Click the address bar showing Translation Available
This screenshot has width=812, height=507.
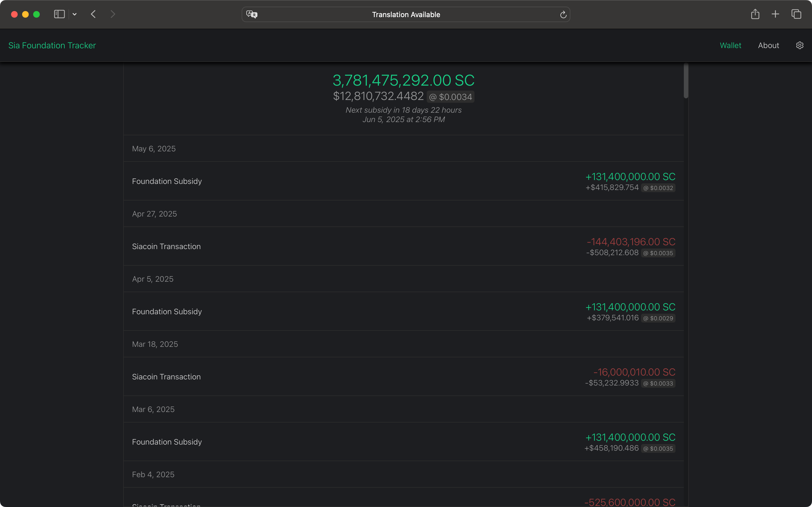pos(406,14)
